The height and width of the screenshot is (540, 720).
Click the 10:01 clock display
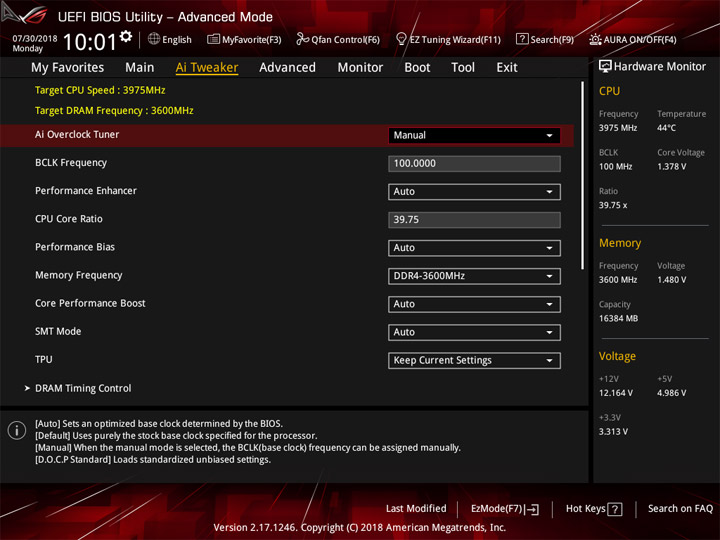pyautogui.click(x=90, y=42)
